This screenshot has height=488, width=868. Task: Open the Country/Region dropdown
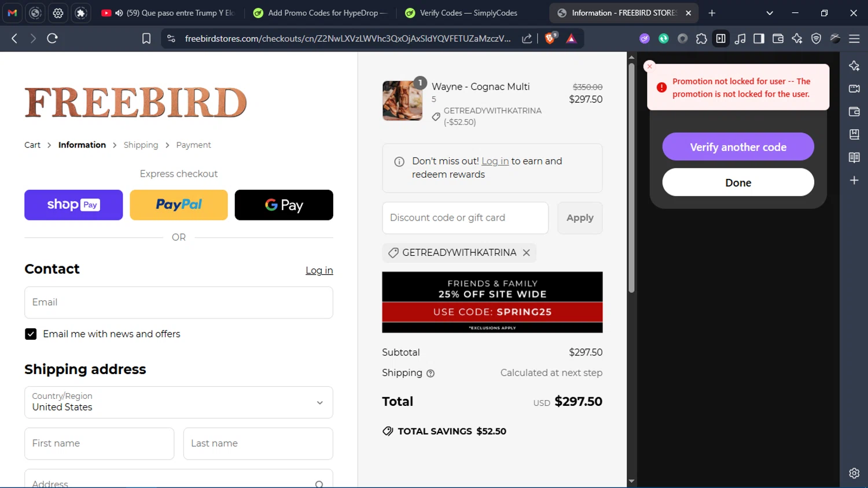point(179,402)
